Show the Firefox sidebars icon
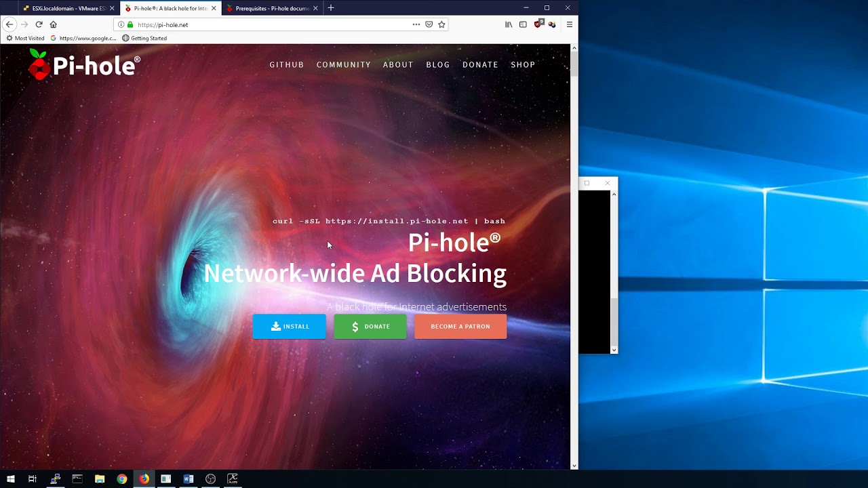Viewport: 868px width, 488px height. click(x=523, y=24)
